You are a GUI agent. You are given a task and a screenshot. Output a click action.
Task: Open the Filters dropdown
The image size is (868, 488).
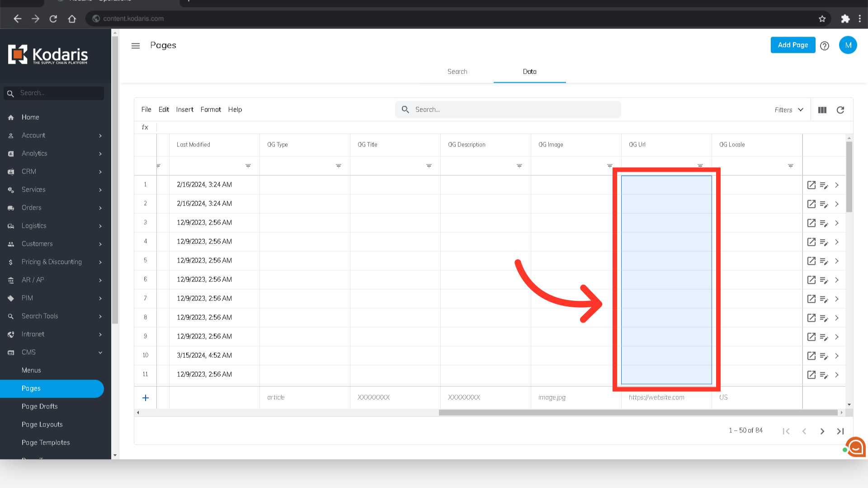(788, 110)
